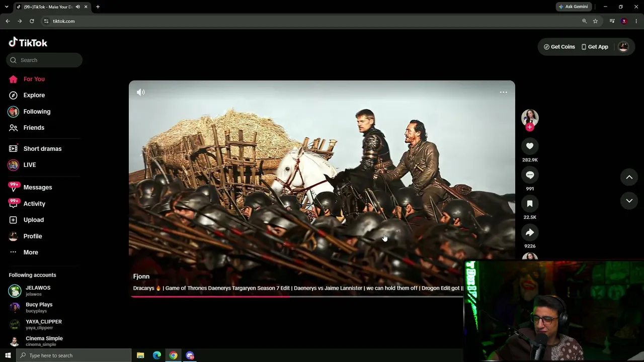Open Google Chrome from the taskbar
Screen dimensions: 644x362
(x=173, y=355)
